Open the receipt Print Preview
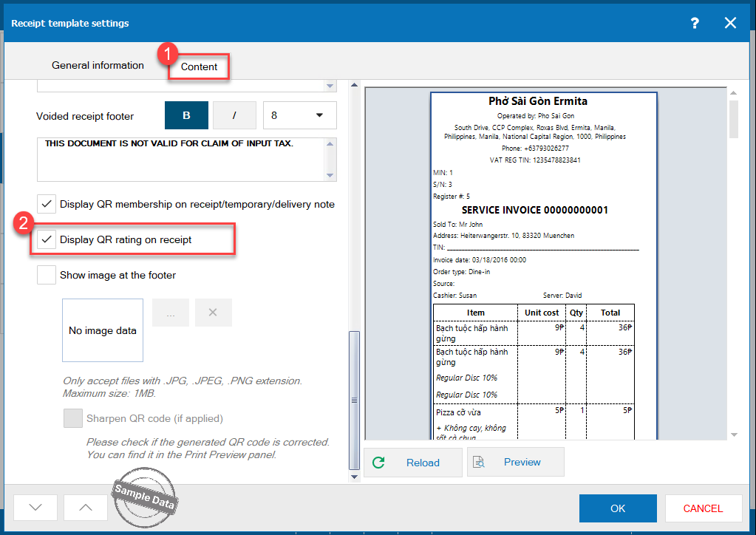 click(x=515, y=462)
